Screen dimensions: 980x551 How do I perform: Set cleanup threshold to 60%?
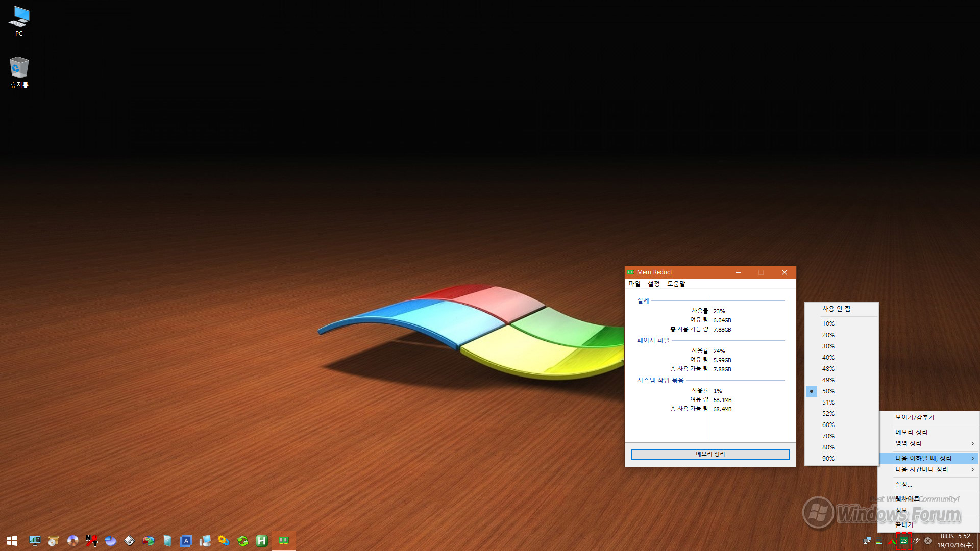(x=841, y=425)
